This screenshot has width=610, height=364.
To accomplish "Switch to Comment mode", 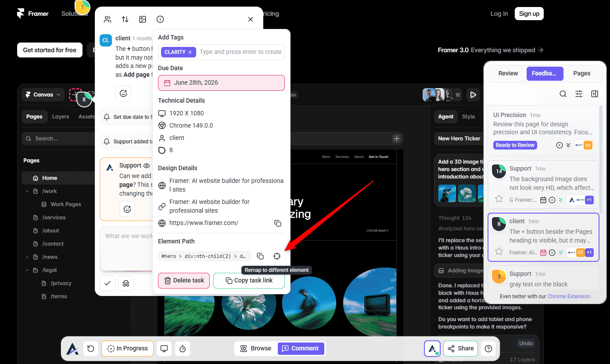I will [301, 349].
